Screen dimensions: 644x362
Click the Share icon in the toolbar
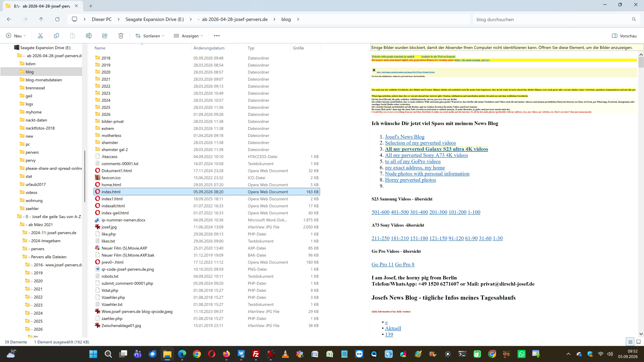pyautogui.click(x=105, y=36)
